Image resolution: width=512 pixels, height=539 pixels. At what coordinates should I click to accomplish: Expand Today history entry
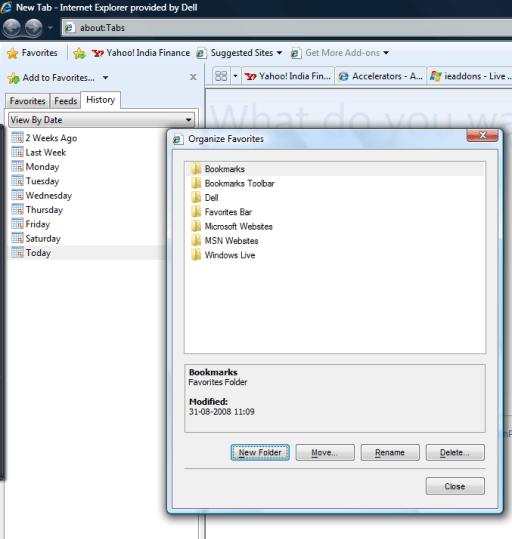86,253
